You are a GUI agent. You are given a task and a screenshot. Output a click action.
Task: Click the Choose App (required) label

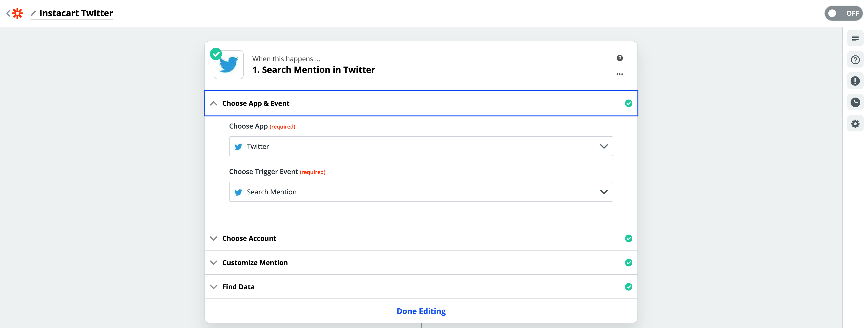(262, 126)
